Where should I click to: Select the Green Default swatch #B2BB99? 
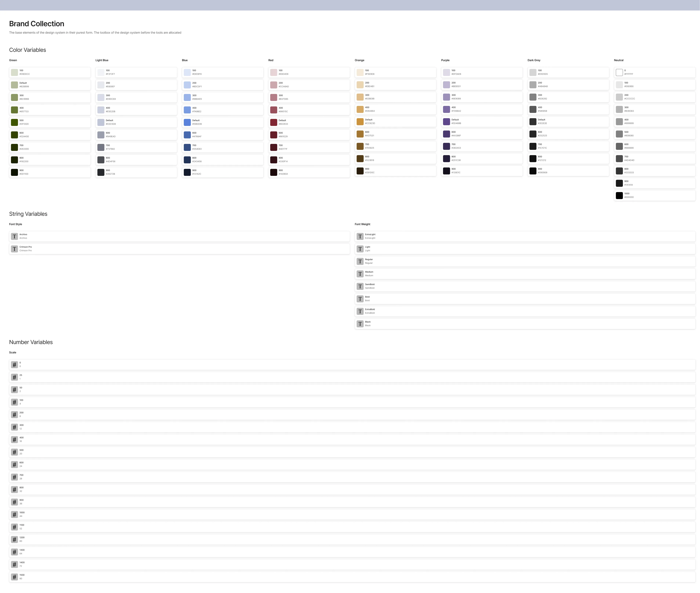15,85
